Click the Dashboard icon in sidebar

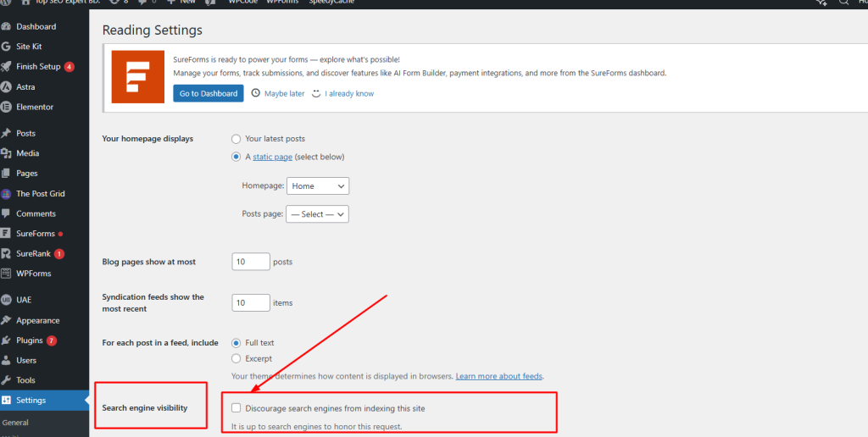[7, 26]
